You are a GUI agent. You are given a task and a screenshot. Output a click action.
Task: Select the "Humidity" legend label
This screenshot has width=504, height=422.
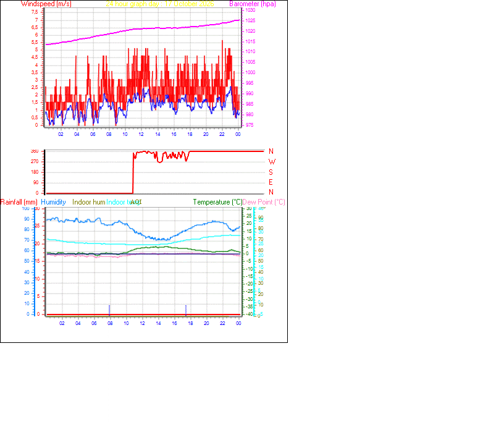53,202
